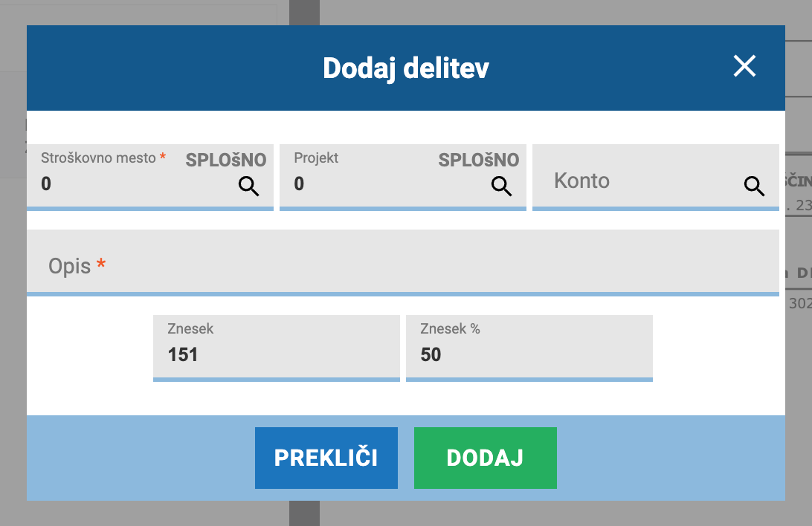Select the red asterisk next to Opis
The image size is (812, 526).
click(x=101, y=264)
